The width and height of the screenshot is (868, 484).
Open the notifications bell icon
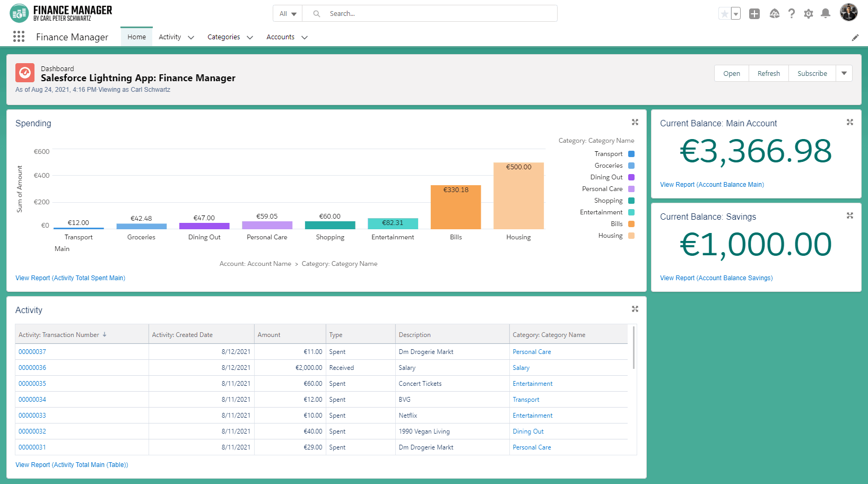pyautogui.click(x=826, y=14)
